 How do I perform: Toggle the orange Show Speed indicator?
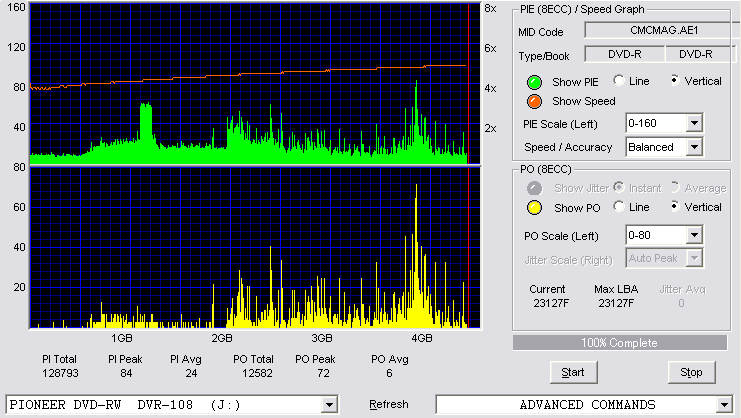(x=534, y=102)
